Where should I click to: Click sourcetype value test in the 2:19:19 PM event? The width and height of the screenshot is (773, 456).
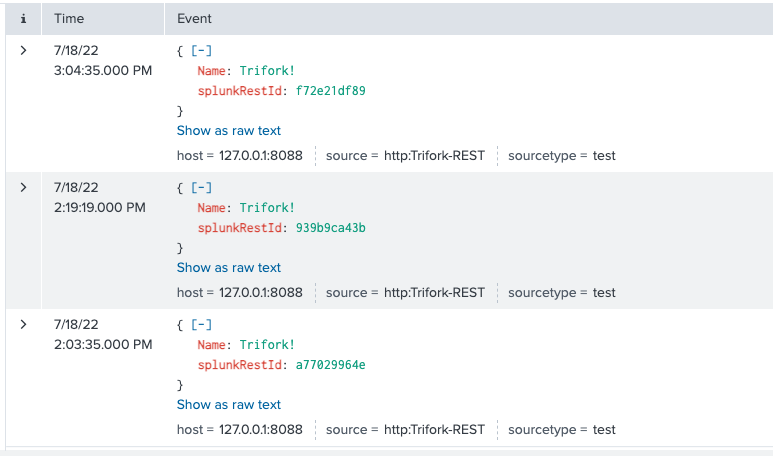tap(604, 293)
